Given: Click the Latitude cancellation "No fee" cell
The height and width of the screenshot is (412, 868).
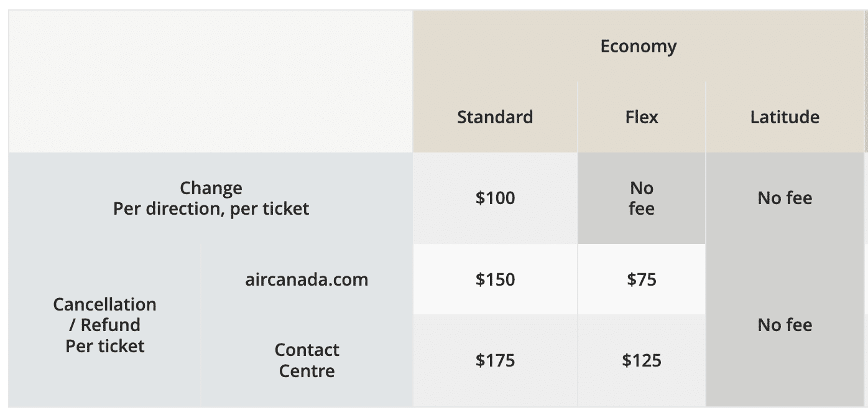Looking at the screenshot, I should click(x=785, y=325).
